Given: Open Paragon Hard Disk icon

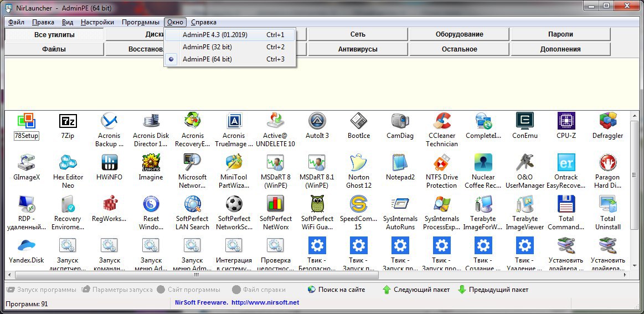Looking at the screenshot, I should (x=608, y=163).
